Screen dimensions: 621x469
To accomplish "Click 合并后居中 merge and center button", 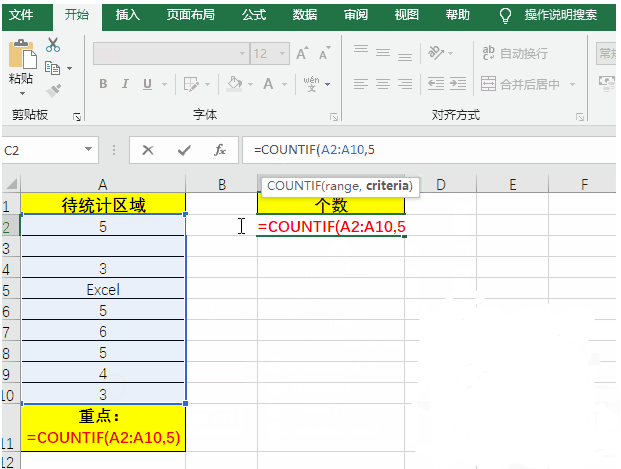I will 520,84.
